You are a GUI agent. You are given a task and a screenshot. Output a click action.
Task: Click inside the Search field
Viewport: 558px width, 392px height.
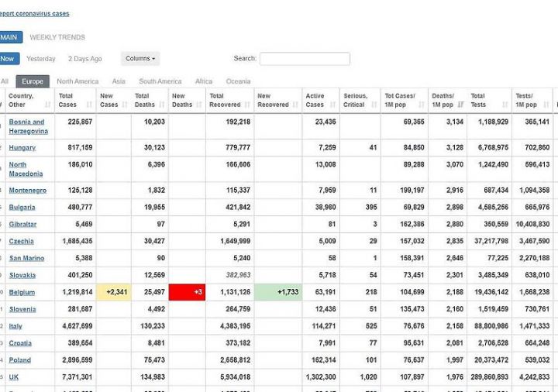pyautogui.click(x=305, y=59)
